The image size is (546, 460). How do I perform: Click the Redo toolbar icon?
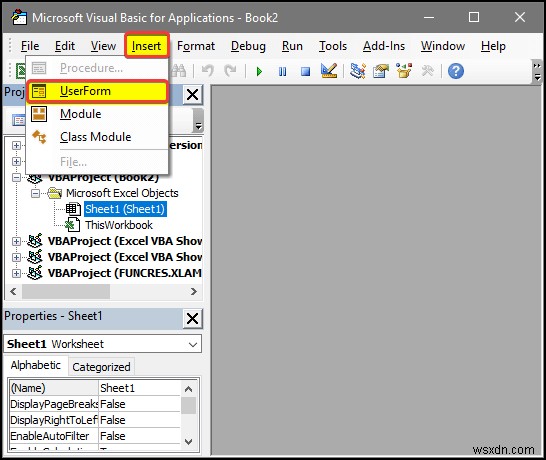click(230, 71)
